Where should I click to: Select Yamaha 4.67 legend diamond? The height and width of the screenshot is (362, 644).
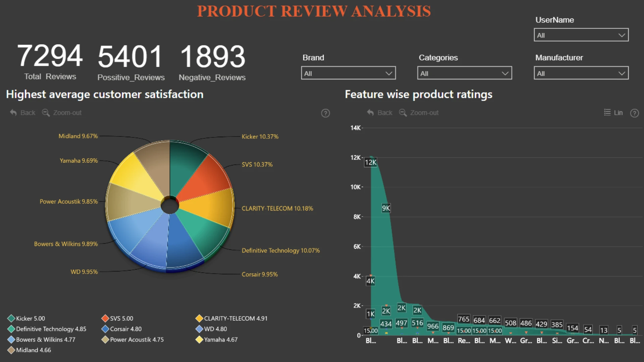[x=199, y=340]
